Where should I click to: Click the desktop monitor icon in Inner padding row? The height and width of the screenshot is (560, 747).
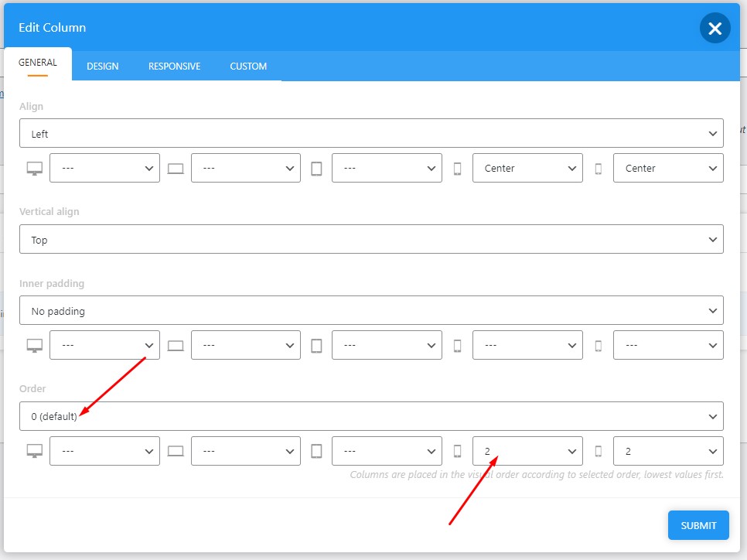[34, 346]
